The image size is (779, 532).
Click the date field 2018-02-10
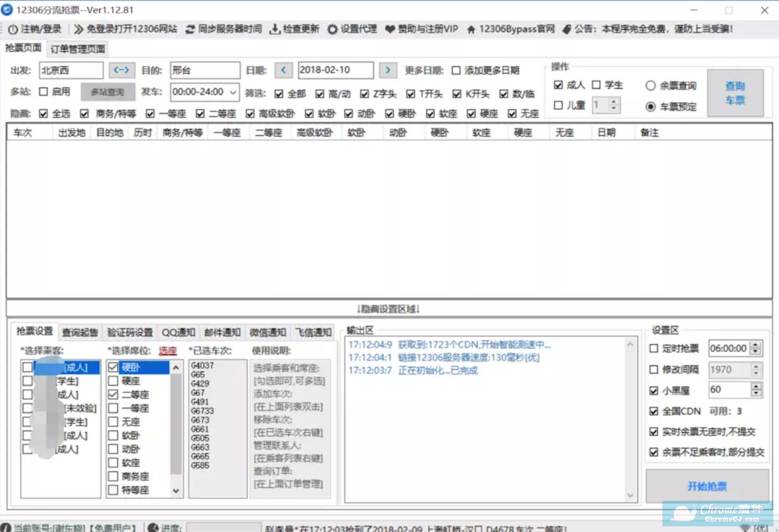pyautogui.click(x=336, y=70)
